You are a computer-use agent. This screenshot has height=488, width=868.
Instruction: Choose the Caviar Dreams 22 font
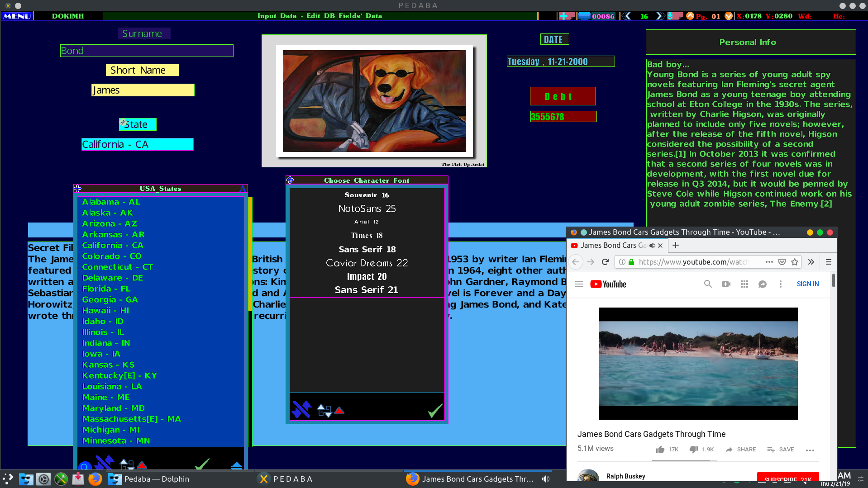click(367, 263)
